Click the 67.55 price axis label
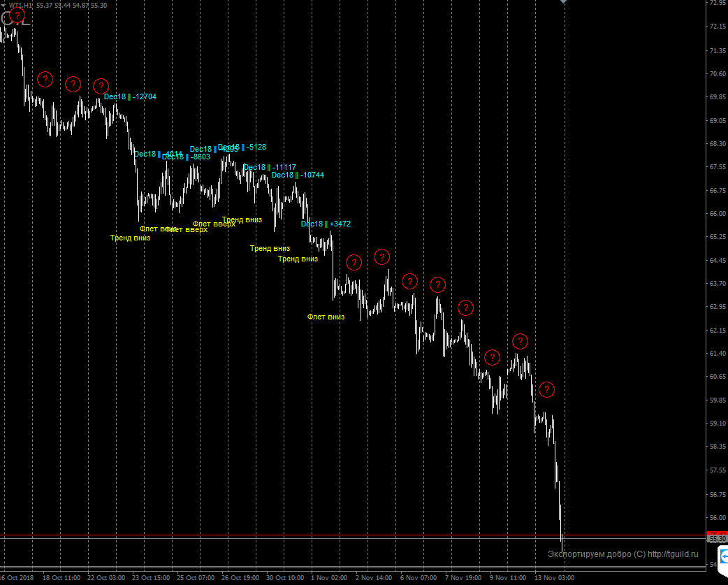The width and height of the screenshot is (728, 585). [718, 166]
